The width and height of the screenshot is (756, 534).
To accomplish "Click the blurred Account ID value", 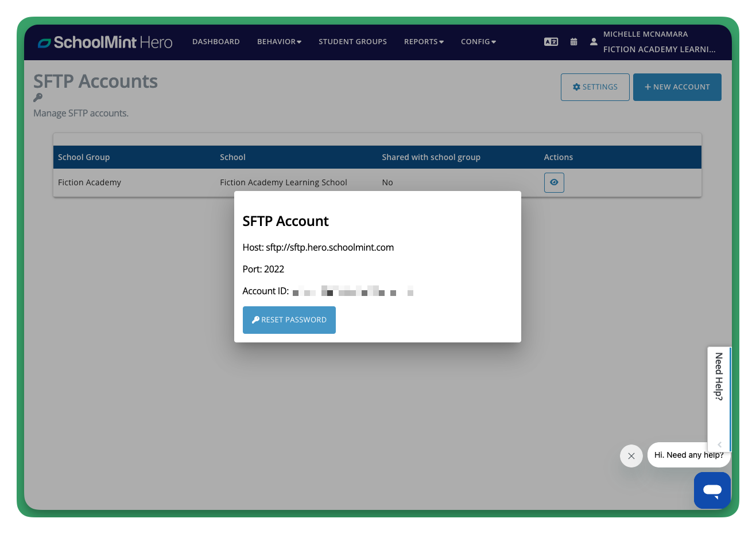I will [x=353, y=291].
